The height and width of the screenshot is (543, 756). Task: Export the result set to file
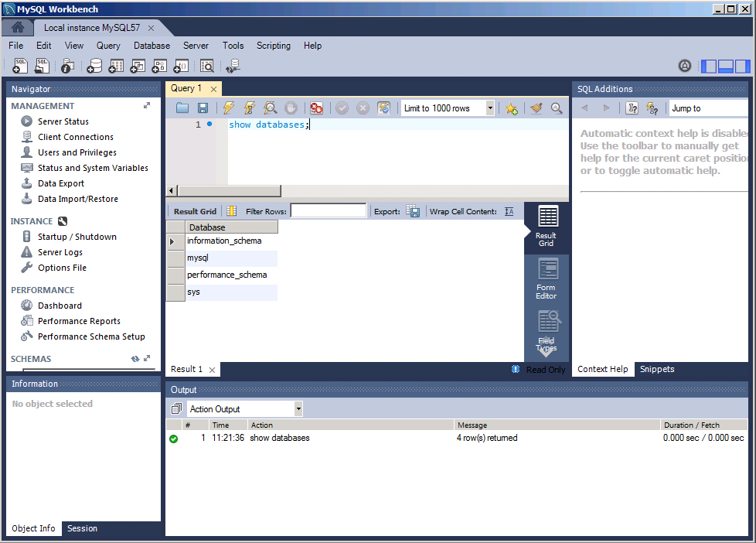pos(413,211)
